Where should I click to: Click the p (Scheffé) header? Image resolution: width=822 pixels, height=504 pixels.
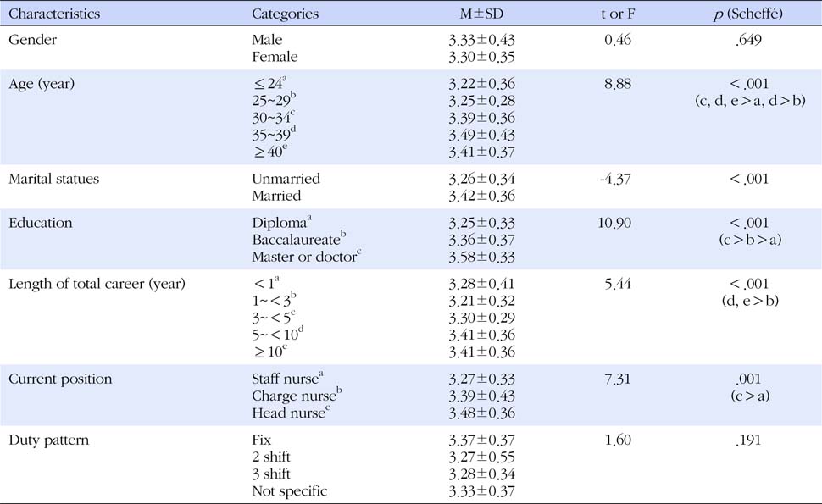(x=748, y=14)
